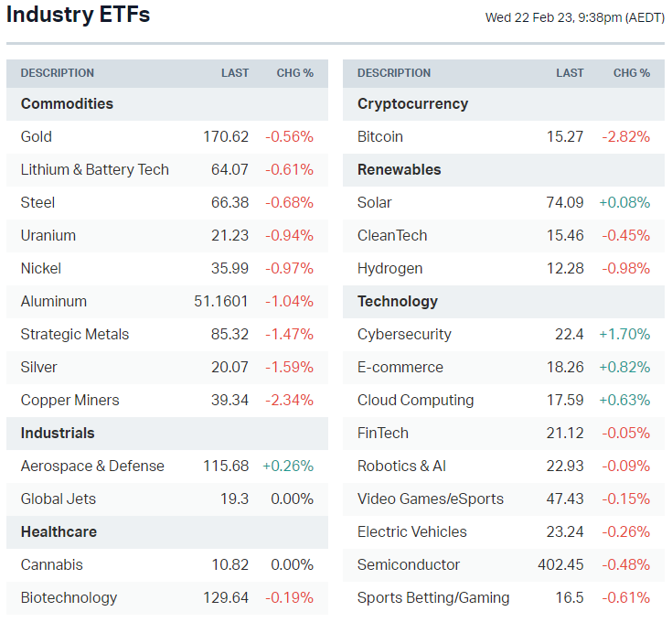Click the Biotechnology ETF entry
This screenshot has width=672, height=622.
pyautogui.click(x=69, y=597)
